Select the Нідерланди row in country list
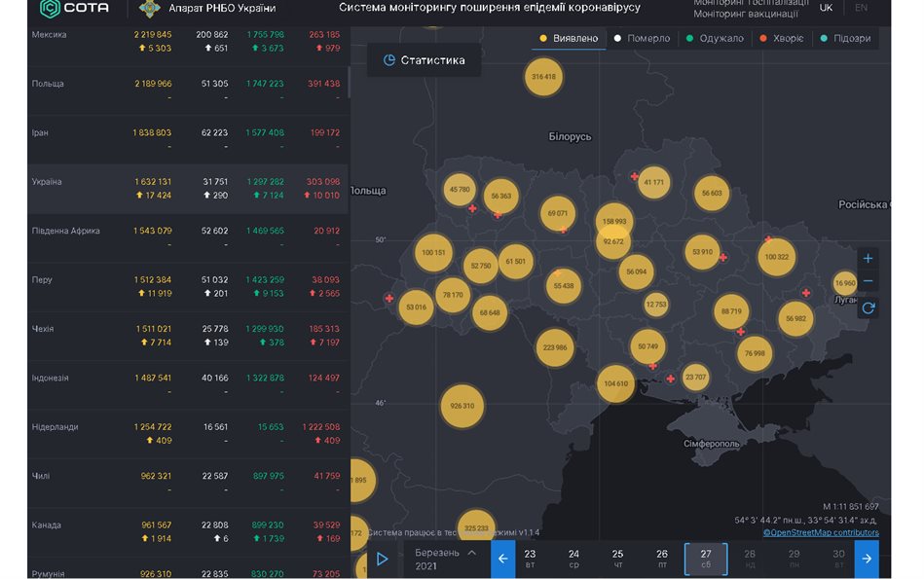 click(187, 433)
